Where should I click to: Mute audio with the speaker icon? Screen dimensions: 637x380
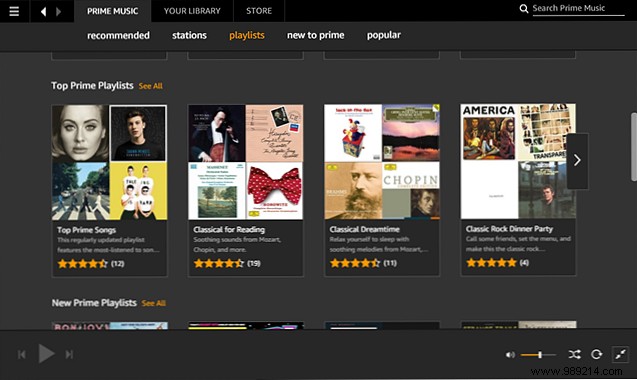click(x=510, y=355)
